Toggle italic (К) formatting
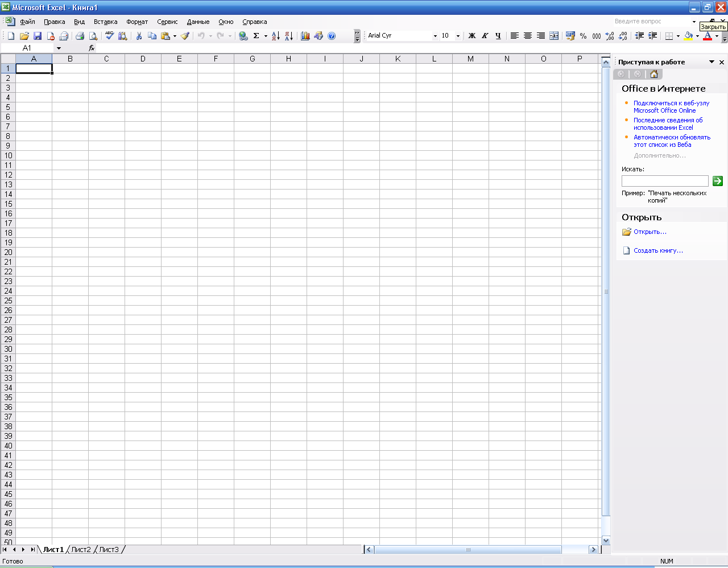 tap(485, 36)
